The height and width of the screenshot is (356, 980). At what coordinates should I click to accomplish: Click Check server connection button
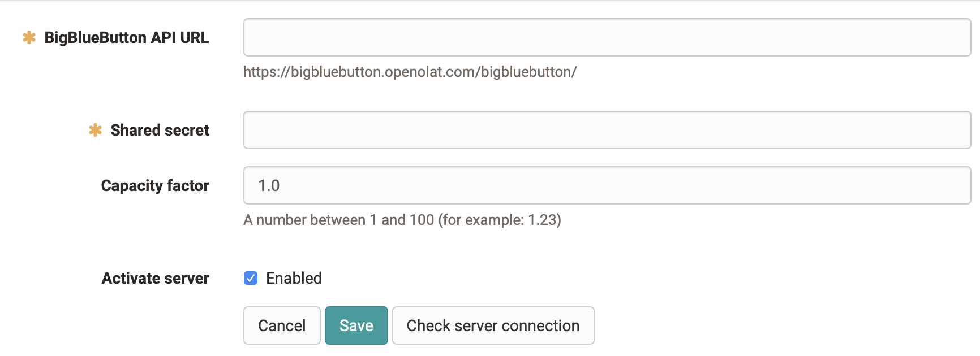point(493,325)
